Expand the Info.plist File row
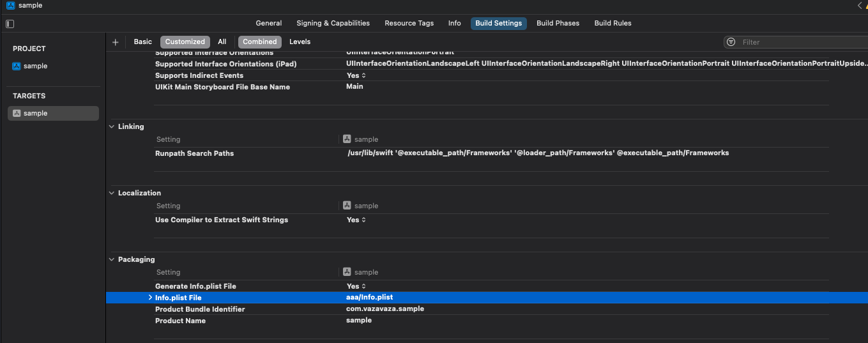This screenshot has width=868, height=343. point(150,298)
